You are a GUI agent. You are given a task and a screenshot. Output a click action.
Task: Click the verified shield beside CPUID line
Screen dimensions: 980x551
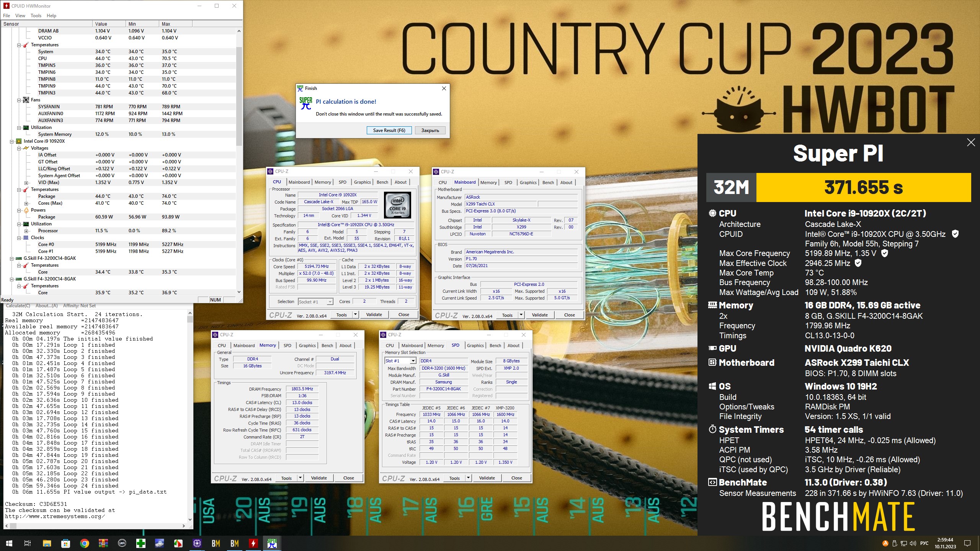pyautogui.click(x=955, y=234)
